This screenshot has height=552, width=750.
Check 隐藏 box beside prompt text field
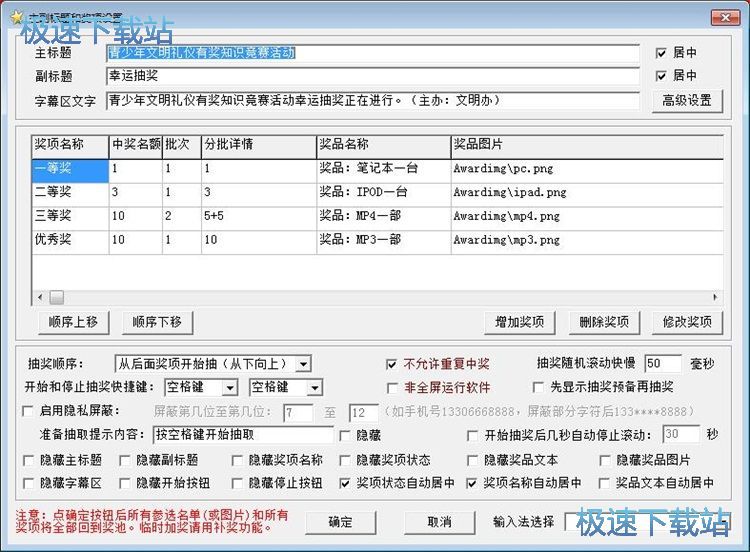pos(344,435)
